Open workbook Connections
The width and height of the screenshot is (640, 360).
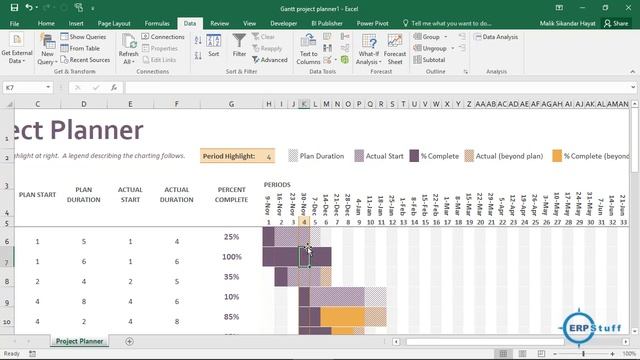coord(163,37)
